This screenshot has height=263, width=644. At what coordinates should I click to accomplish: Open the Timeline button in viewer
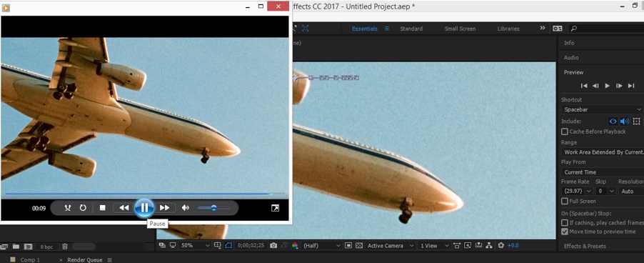pyautogui.click(x=478, y=245)
